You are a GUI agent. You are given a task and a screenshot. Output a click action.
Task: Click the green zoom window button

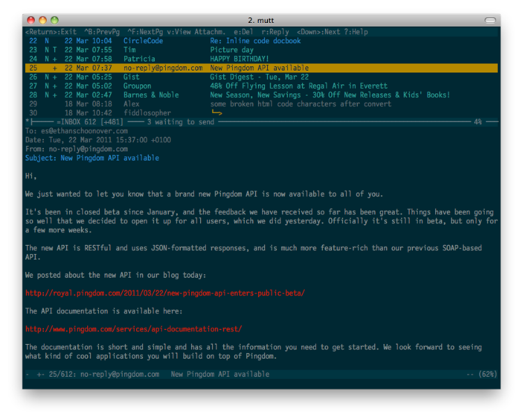click(54, 20)
